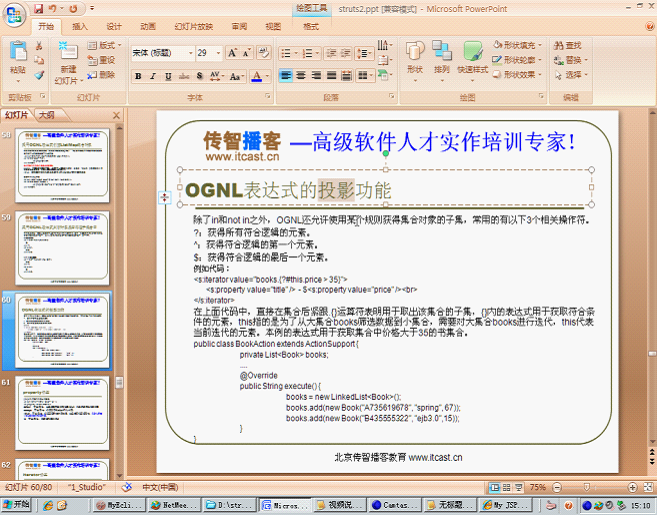This screenshot has width=657, height=515.
Task: Click the Find (查找) command
Action: pos(568,45)
